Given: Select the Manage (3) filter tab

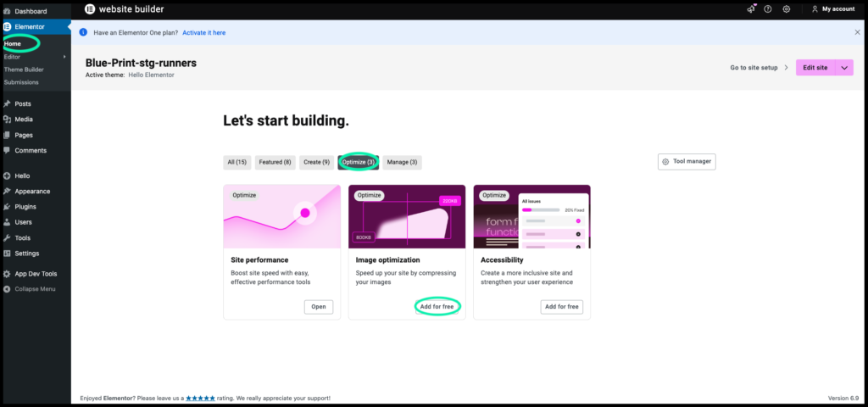Looking at the screenshot, I should coord(401,162).
